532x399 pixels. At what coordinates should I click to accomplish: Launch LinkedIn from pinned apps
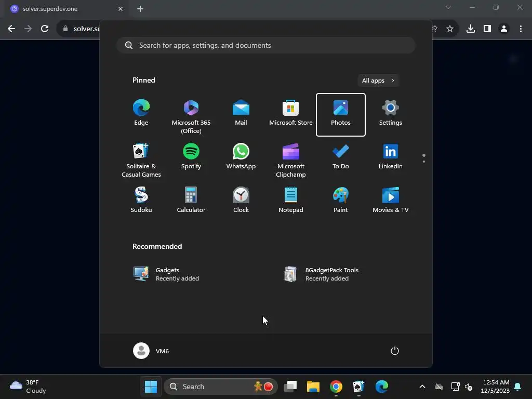[391, 159]
